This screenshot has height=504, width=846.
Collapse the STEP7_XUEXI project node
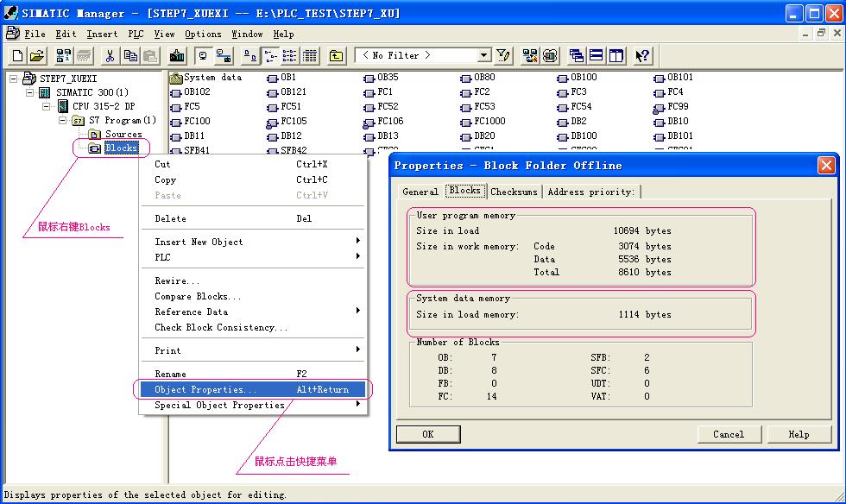pyautogui.click(x=14, y=79)
